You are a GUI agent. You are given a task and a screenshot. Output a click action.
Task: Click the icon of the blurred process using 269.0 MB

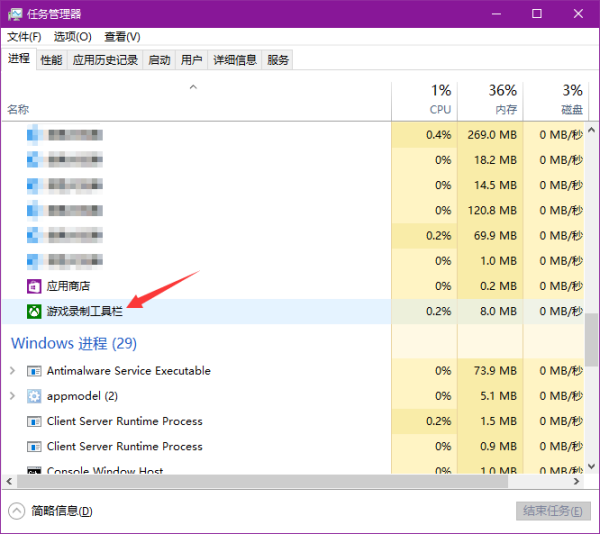click(x=33, y=135)
